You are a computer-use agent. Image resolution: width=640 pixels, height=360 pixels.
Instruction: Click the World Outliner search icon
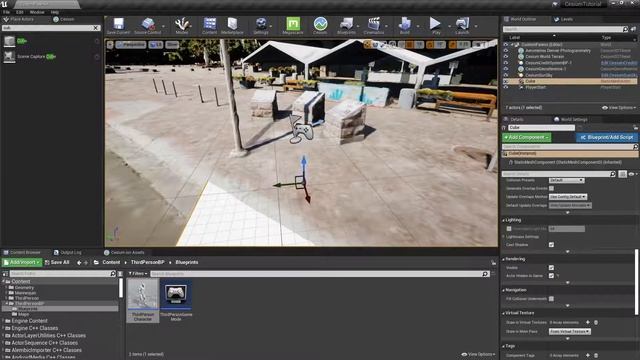point(625,29)
